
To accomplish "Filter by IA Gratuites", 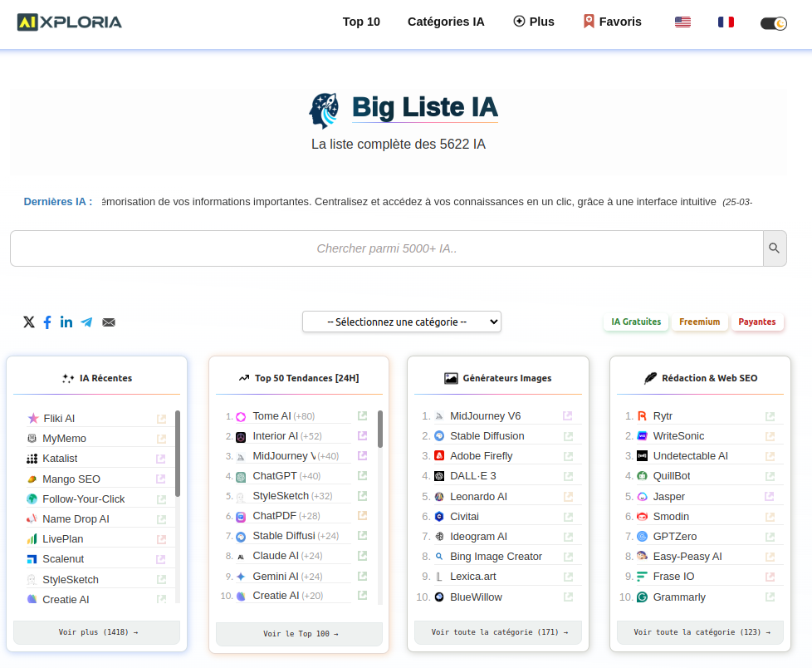I will [x=636, y=322].
